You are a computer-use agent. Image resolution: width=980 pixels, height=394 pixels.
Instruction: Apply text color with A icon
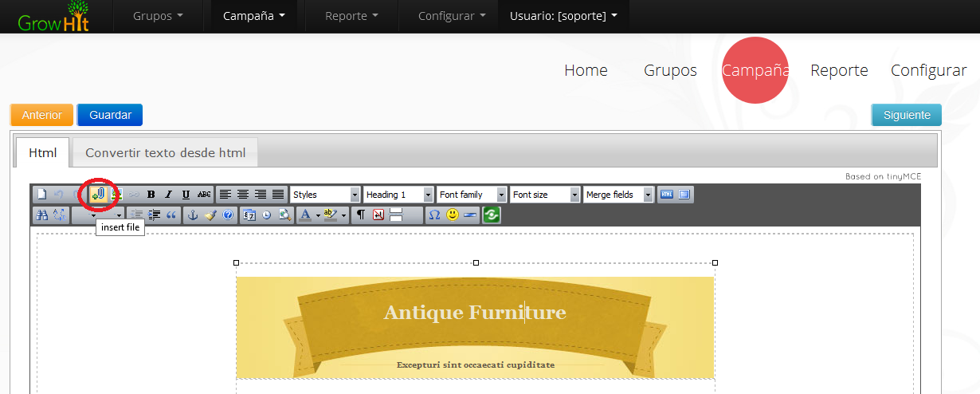coord(305,215)
